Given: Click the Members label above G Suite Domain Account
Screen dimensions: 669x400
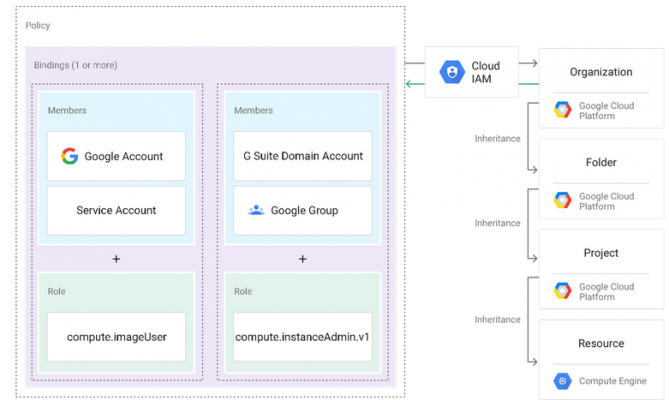Looking at the screenshot, I should tap(253, 110).
